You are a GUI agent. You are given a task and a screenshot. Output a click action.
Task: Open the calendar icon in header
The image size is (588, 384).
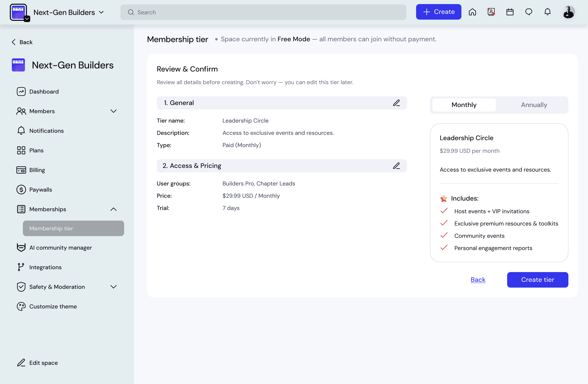pyautogui.click(x=510, y=12)
